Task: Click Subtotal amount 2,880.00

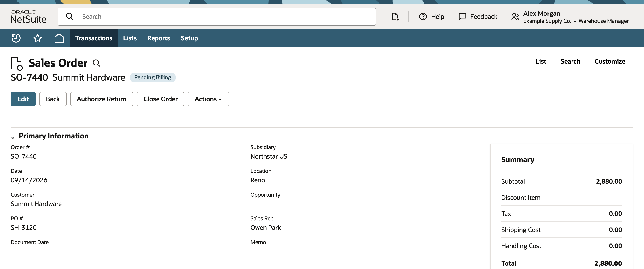Action: click(609, 181)
